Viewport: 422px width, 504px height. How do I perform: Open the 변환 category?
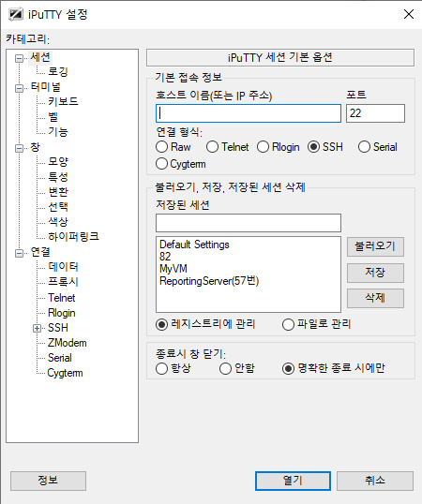coord(58,192)
